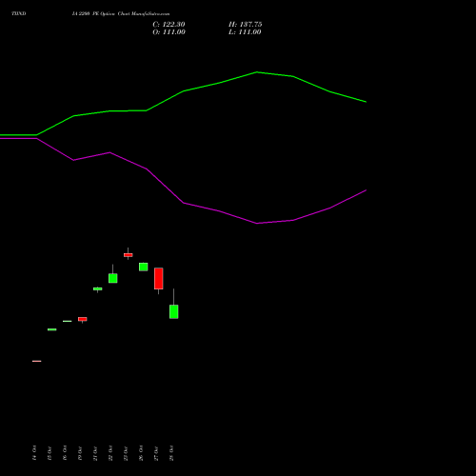Select the 14 Oct date label on axis
476x476 pixels.
coord(34,453)
